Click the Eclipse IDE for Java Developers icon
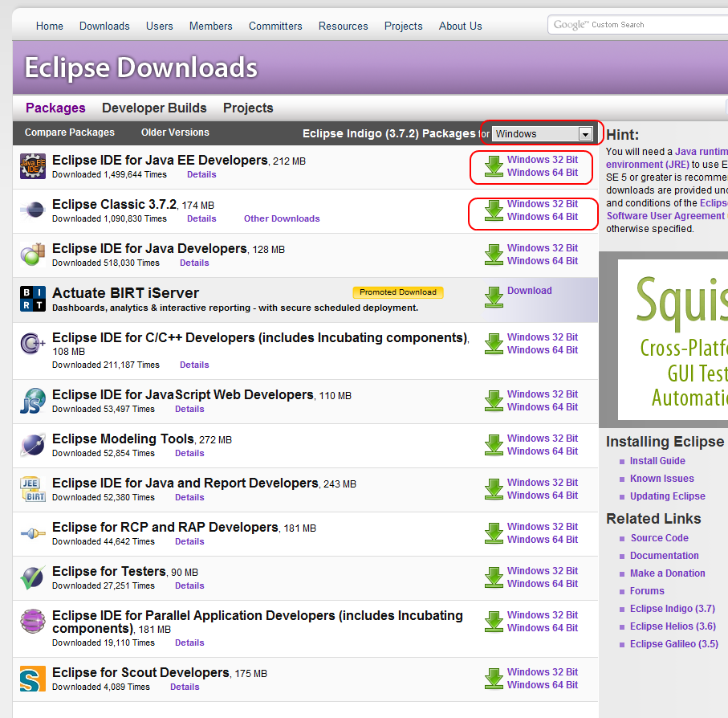 tap(32, 255)
